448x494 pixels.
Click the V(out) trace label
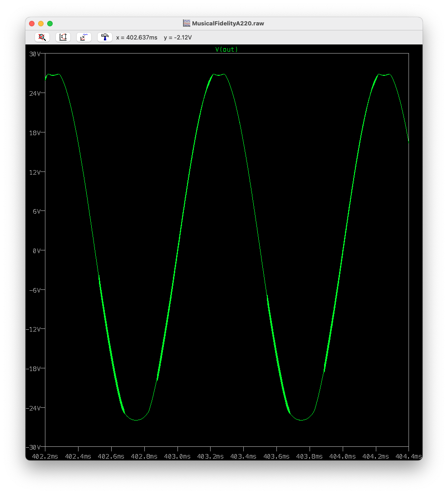(x=226, y=49)
